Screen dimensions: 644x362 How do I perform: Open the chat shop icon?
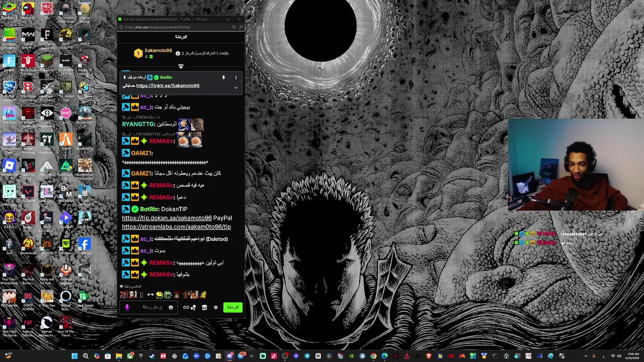(204, 308)
